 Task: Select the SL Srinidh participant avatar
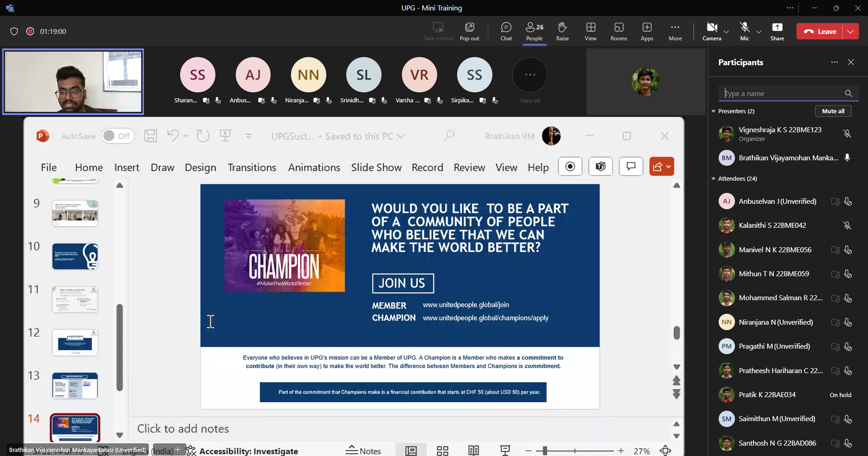pos(363,75)
